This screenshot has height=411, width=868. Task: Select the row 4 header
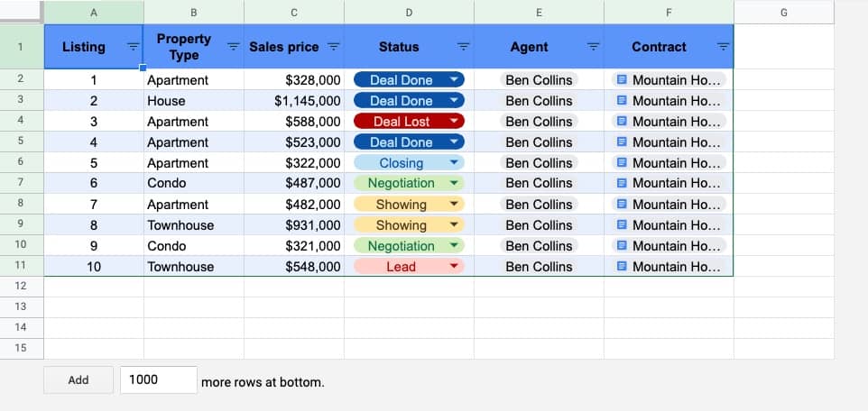pos(21,122)
